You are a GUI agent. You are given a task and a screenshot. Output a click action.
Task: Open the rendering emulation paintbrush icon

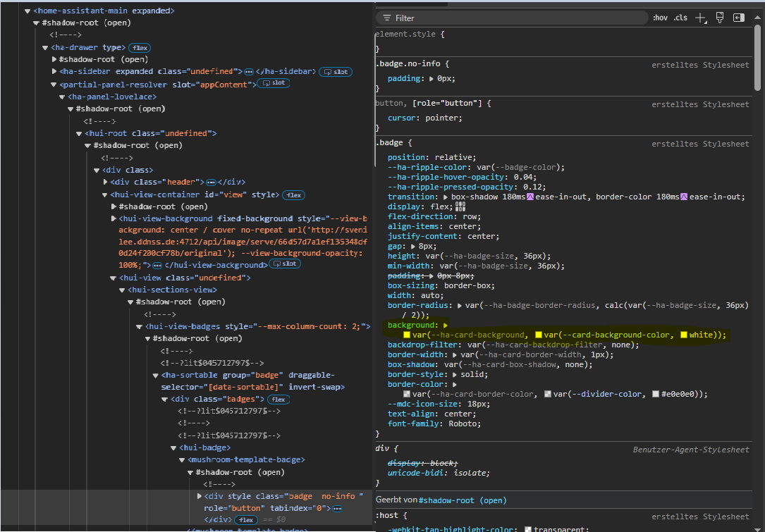coord(720,18)
